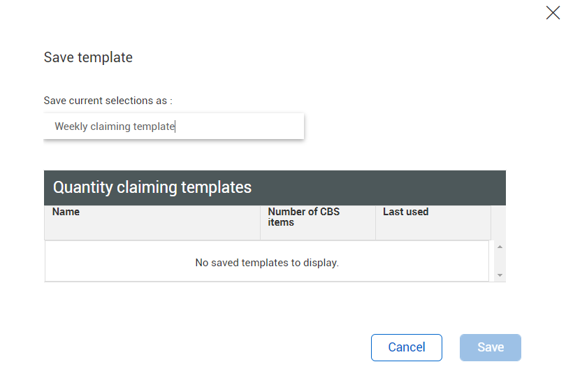
Task: Sort templates by Name column
Action: [66, 212]
